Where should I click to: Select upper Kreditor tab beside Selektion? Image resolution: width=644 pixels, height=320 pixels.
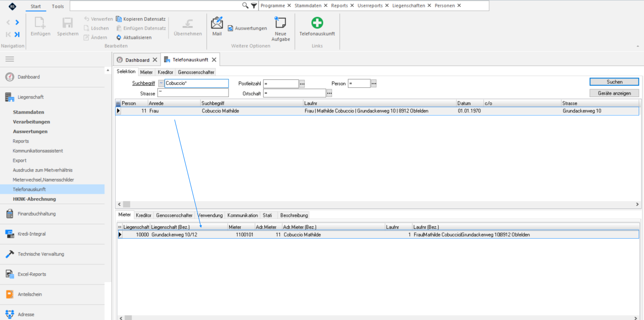pos(166,72)
